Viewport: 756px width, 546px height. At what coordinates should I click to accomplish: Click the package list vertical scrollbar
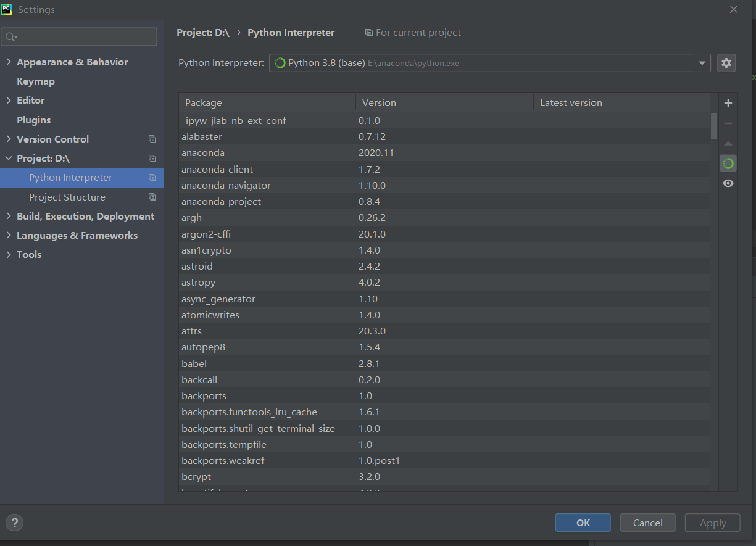(714, 126)
